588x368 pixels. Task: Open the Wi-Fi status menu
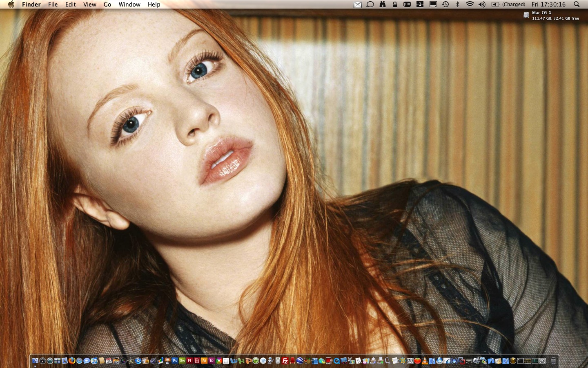coord(470,4)
